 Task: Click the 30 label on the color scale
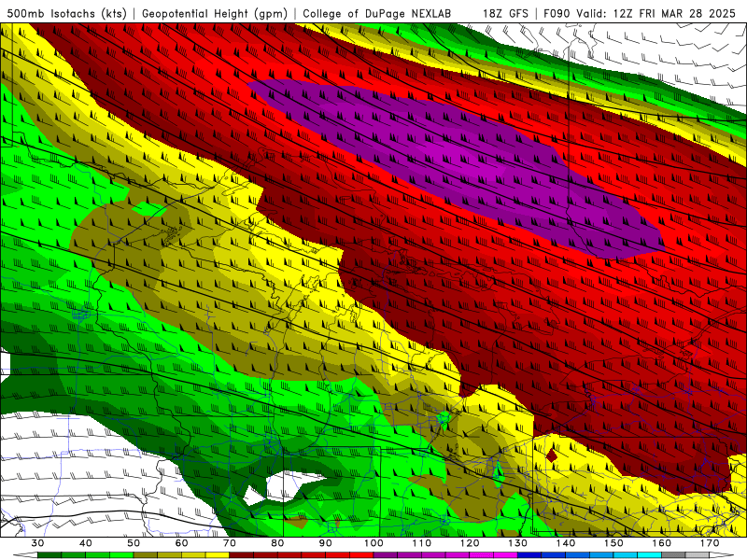click(37, 543)
